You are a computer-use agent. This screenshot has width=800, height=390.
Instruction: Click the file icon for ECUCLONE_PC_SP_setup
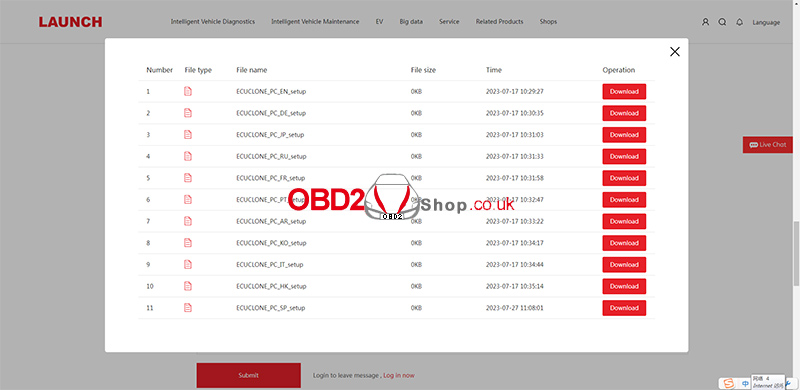pyautogui.click(x=188, y=308)
